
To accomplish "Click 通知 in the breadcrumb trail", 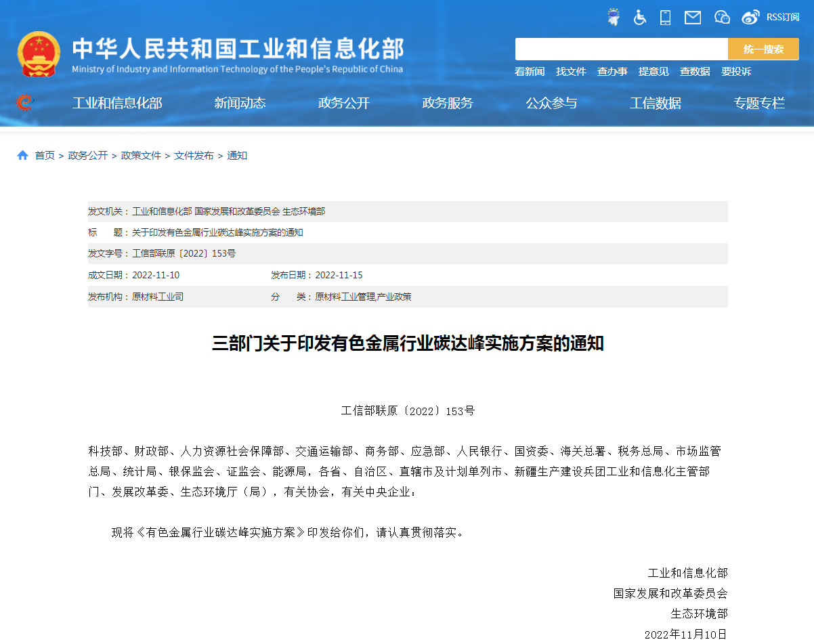I will [x=237, y=156].
